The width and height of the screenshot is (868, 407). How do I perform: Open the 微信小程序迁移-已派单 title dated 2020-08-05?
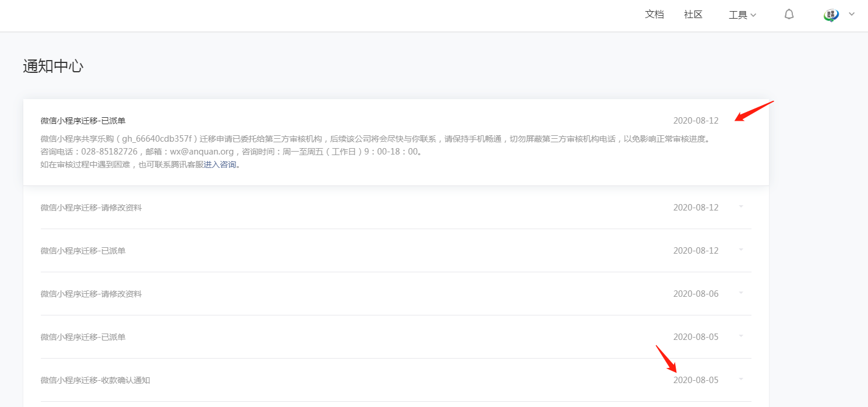(x=83, y=337)
